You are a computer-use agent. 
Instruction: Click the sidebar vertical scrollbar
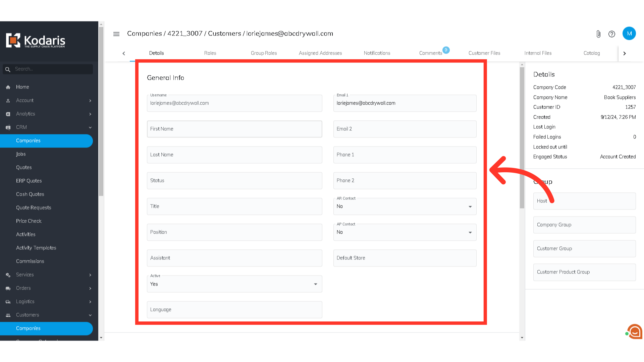(101, 111)
